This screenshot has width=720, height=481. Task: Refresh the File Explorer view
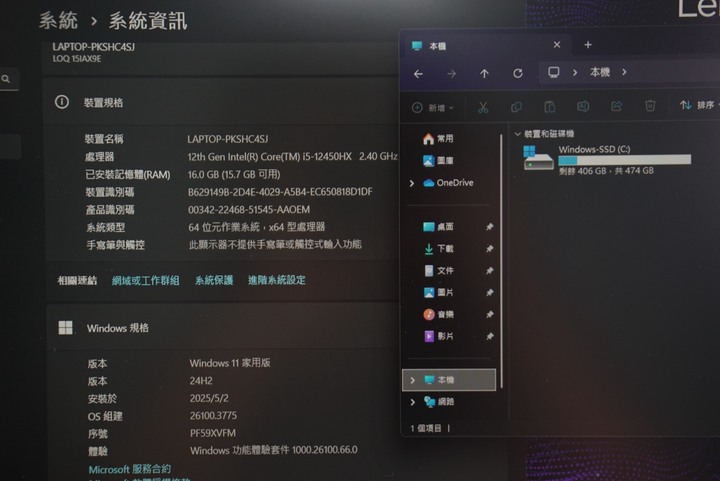coord(518,73)
